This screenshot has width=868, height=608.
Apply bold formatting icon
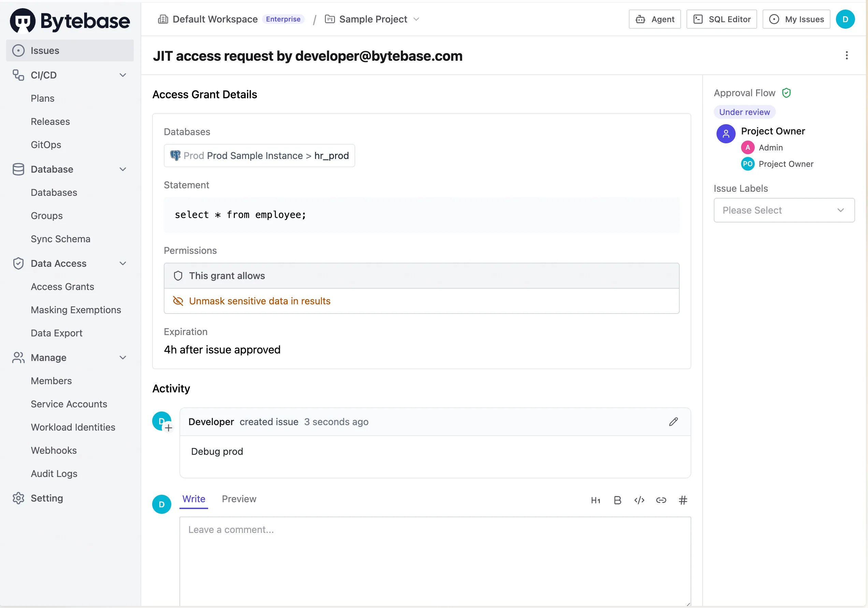[617, 500]
